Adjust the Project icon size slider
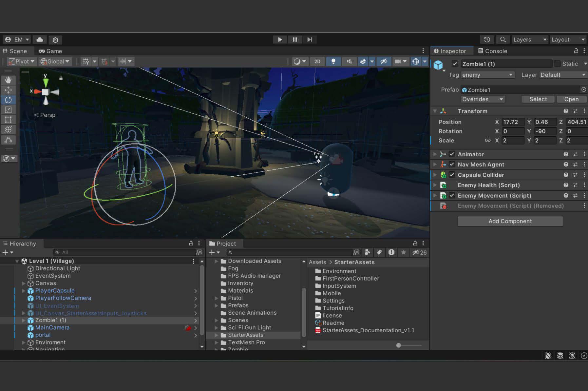This screenshot has width=588, height=391. 399,345
